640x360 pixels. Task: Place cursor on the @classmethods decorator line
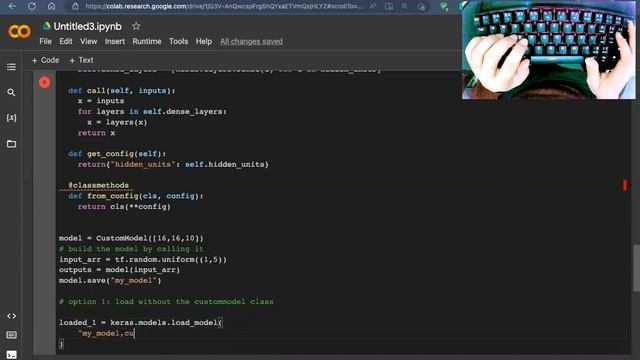click(x=99, y=185)
